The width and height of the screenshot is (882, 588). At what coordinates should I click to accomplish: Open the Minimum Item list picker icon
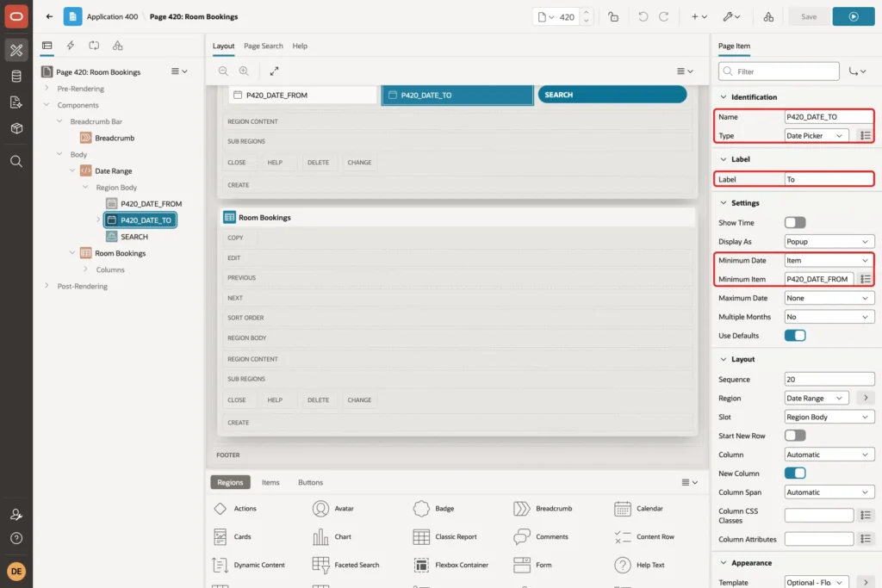tap(866, 279)
